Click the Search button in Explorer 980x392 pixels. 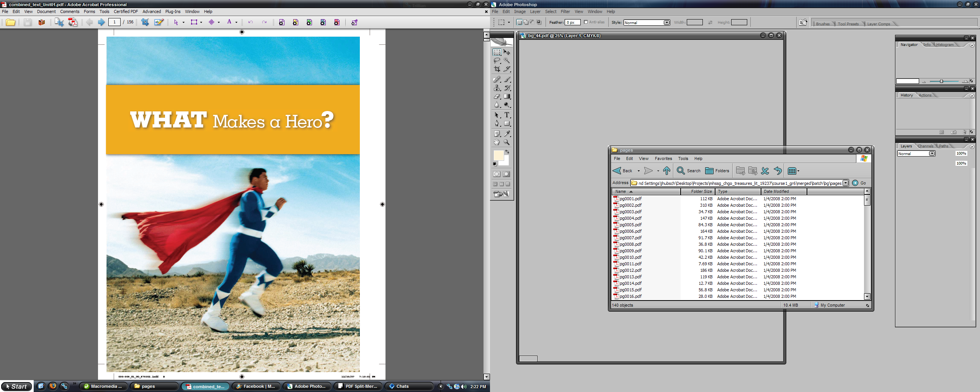(x=689, y=171)
